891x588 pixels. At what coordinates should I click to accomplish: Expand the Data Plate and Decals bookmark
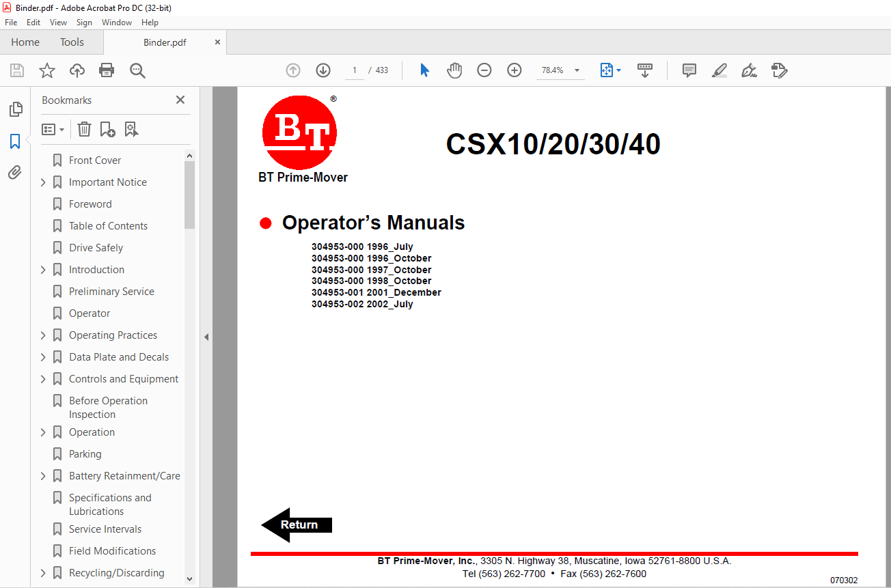[43, 357]
